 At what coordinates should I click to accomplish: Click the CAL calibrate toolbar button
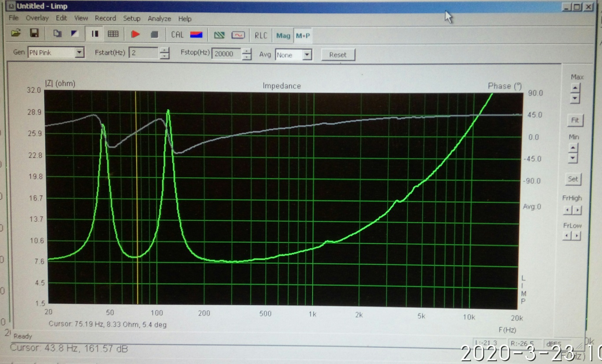click(x=177, y=34)
